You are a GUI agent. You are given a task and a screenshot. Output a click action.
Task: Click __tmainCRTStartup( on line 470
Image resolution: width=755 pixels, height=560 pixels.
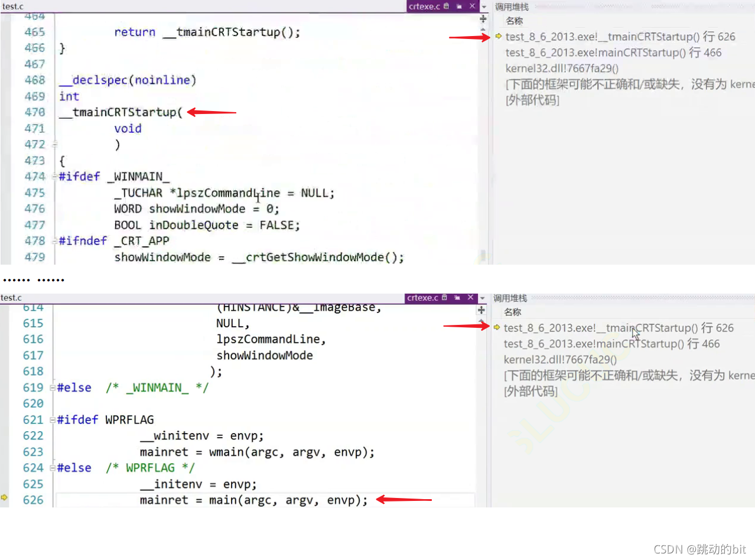(x=121, y=112)
